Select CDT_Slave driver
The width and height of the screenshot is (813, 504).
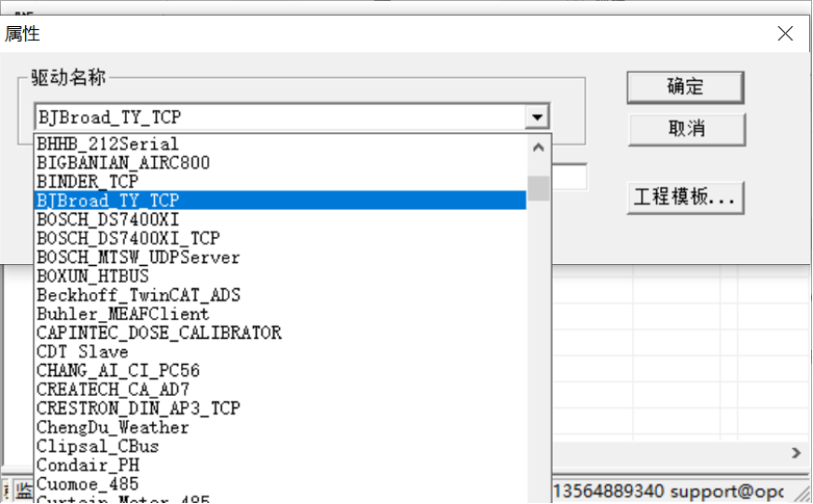280,352
